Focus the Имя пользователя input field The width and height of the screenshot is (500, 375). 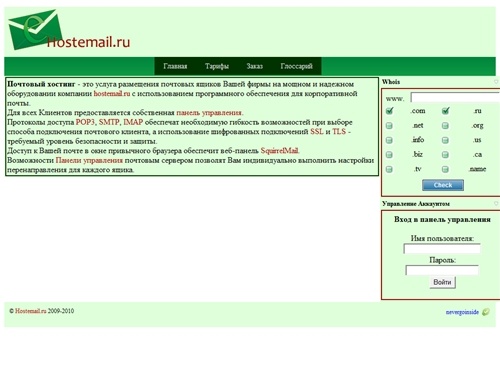point(442,249)
